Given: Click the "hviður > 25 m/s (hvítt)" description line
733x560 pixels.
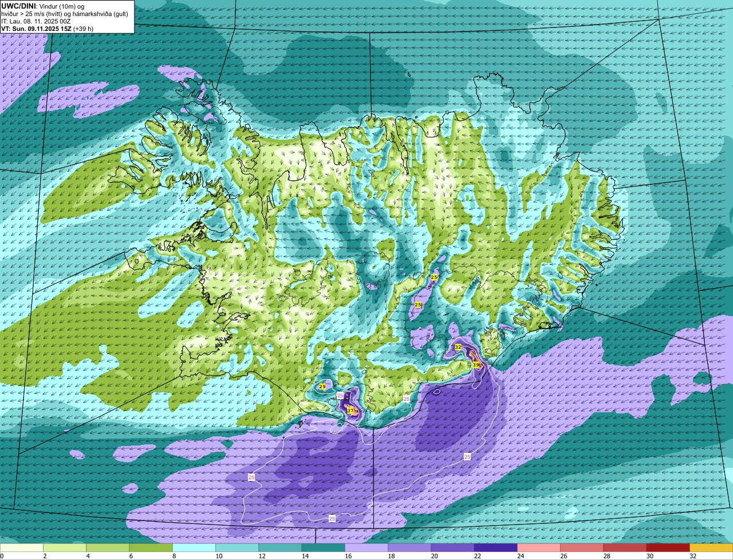Looking at the screenshot, I should point(65,14).
